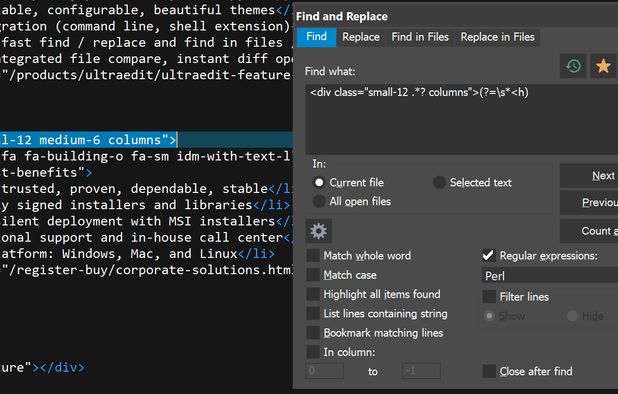Enable Highlight all items found
Screen dimensions: 618x394
click(313, 294)
